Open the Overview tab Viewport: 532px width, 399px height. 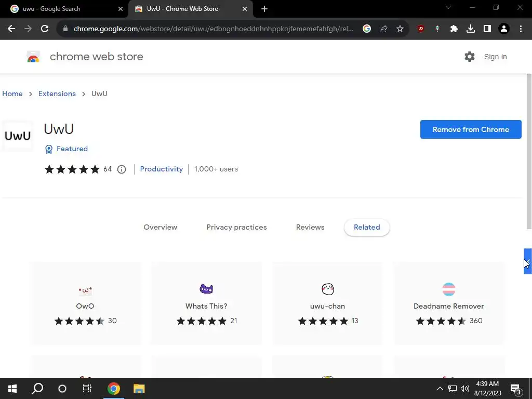160,228
